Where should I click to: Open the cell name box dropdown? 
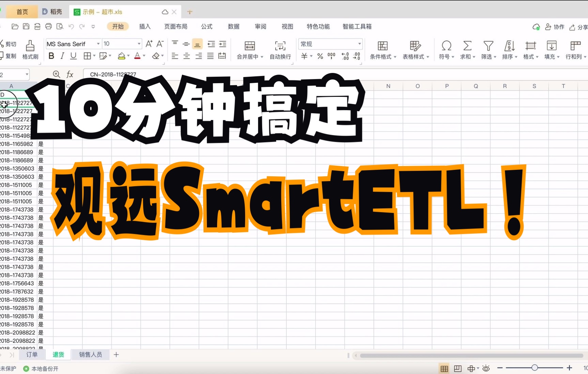pos(27,74)
